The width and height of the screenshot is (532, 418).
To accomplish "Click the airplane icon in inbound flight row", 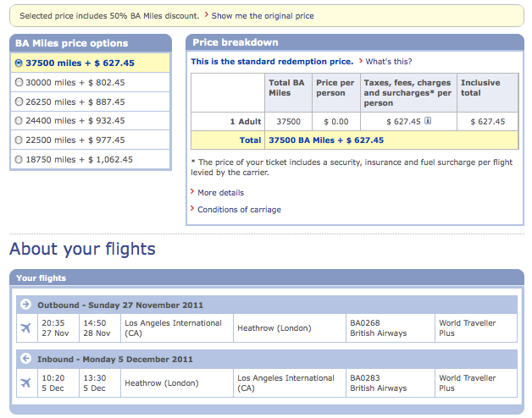I will pos(25,382).
